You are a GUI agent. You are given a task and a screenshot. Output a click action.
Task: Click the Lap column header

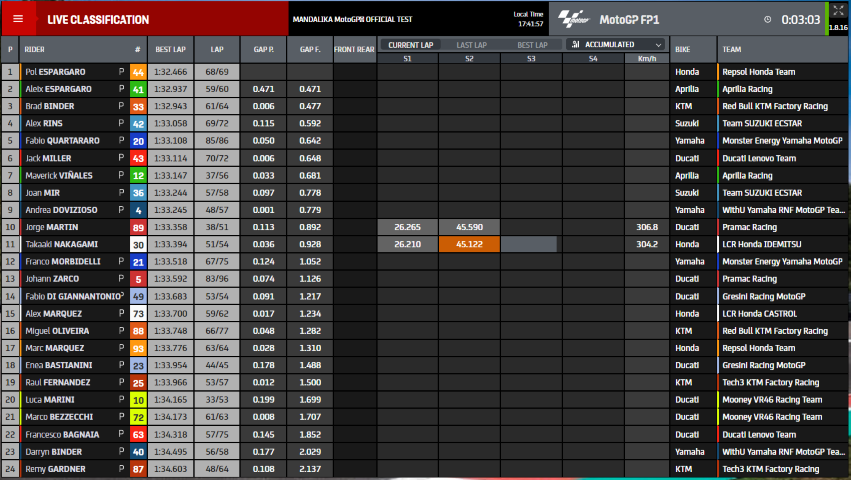point(217,49)
